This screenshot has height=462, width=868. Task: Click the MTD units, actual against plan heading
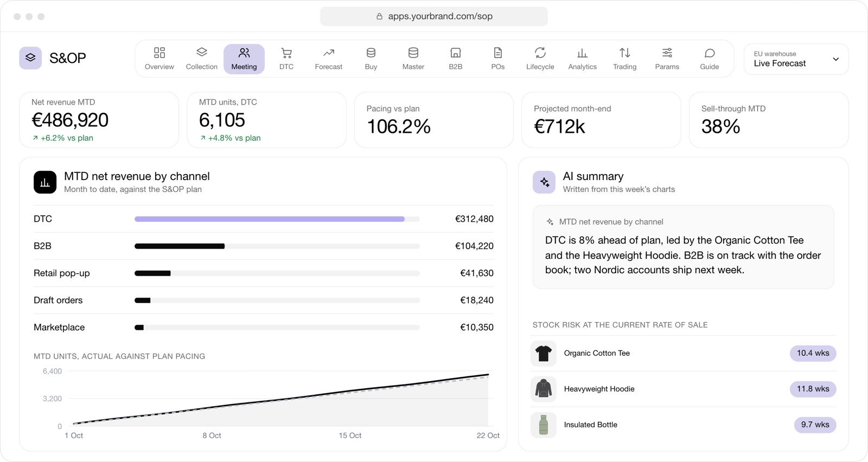point(119,356)
